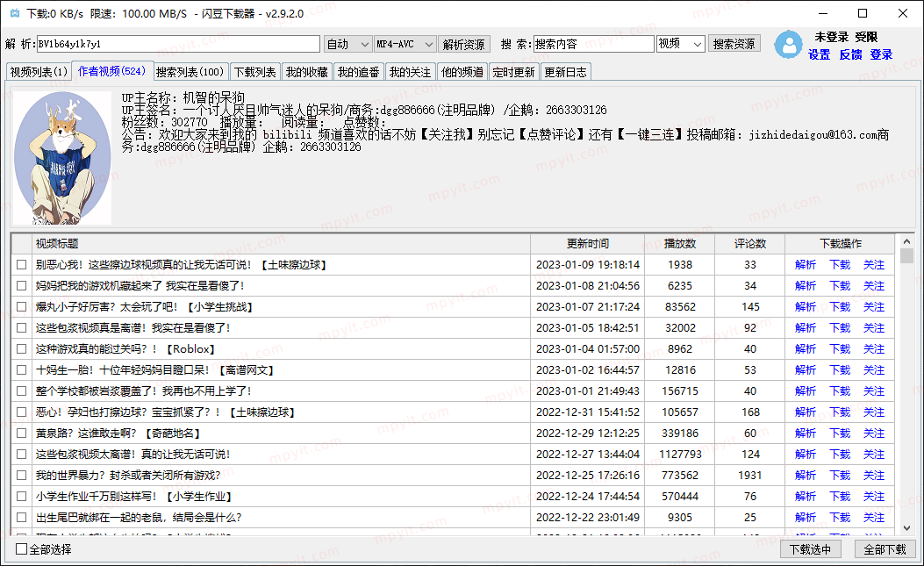
Task: Open the 视频 search type dropdown
Action: point(681,44)
